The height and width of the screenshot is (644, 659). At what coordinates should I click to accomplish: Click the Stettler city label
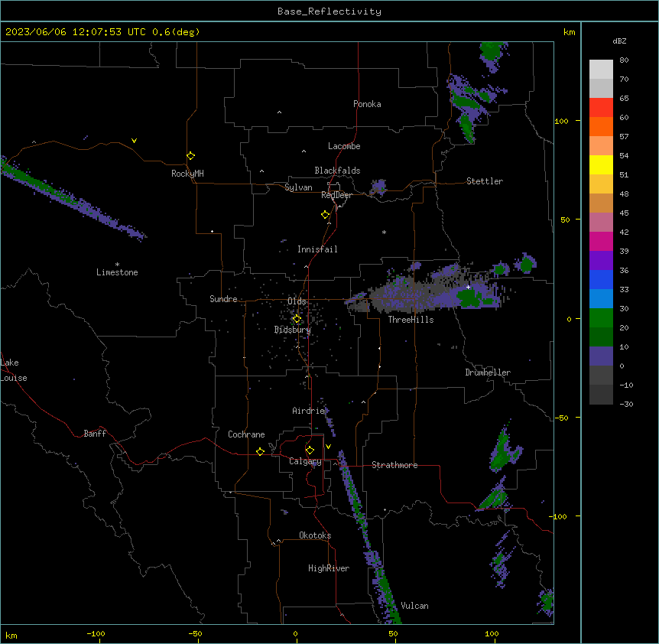pos(485,181)
